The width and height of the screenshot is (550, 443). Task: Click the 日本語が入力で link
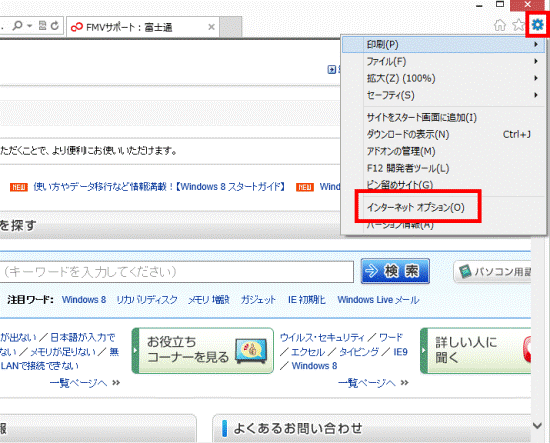tap(83, 337)
